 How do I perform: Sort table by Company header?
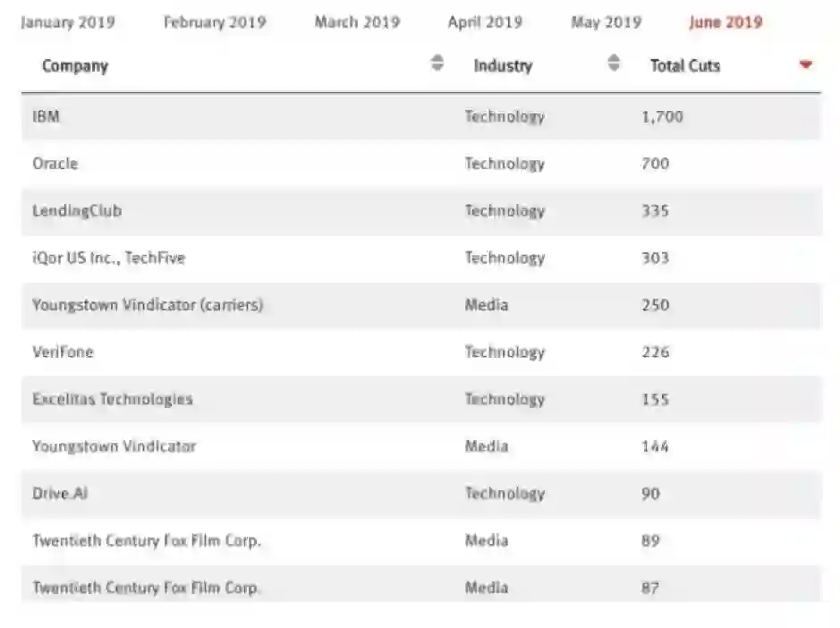[75, 65]
